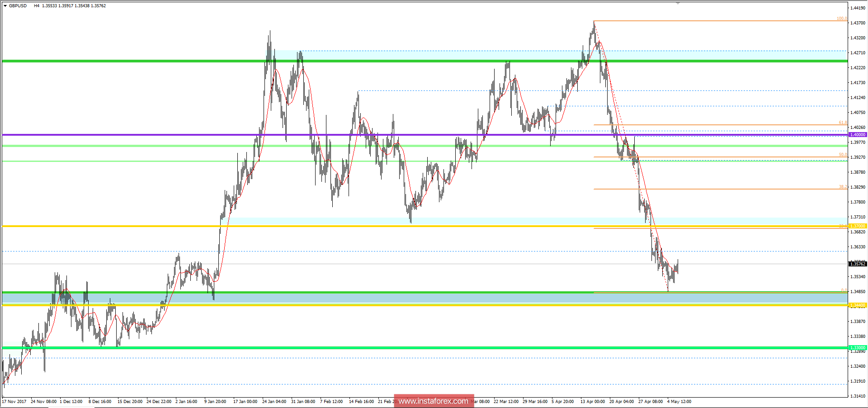Click the 1.44190 price scale value
The width and height of the screenshot is (868, 408).
[x=858, y=8]
